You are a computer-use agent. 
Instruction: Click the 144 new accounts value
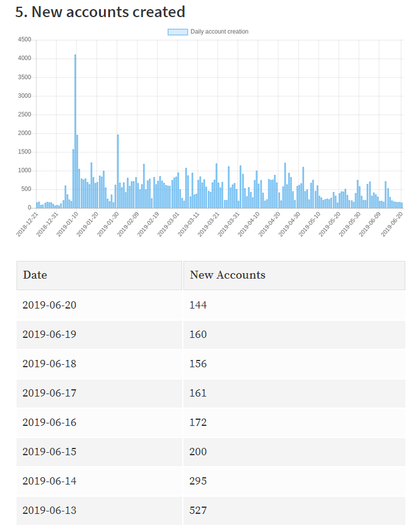tap(198, 305)
